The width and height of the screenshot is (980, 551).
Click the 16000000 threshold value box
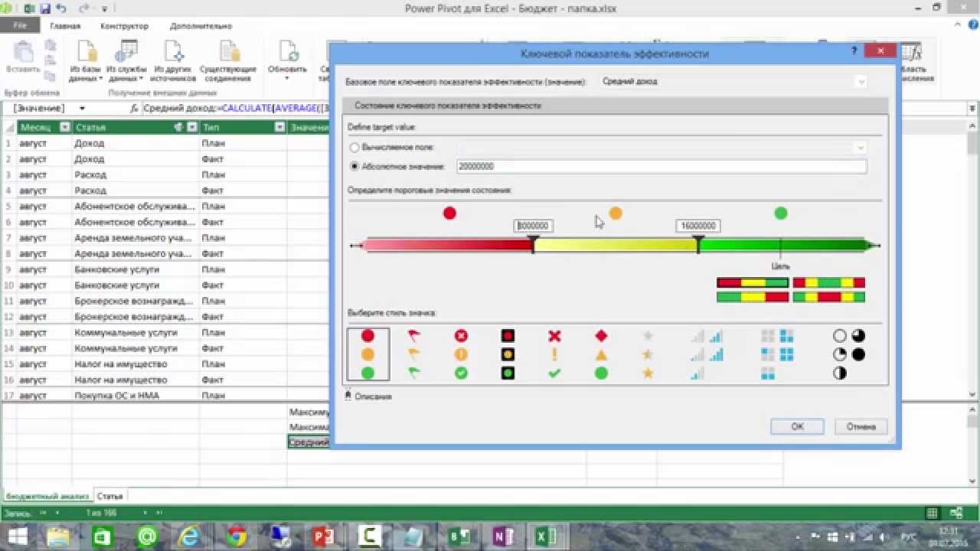[x=698, y=226]
